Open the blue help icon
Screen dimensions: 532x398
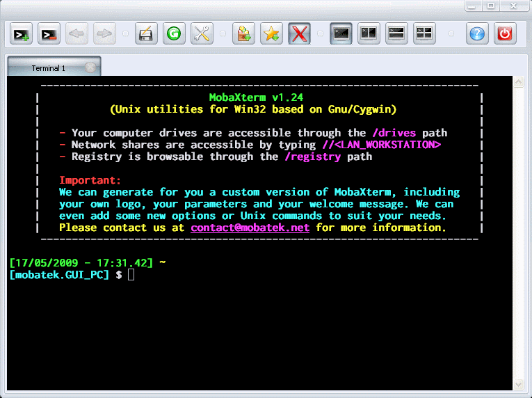(476, 33)
